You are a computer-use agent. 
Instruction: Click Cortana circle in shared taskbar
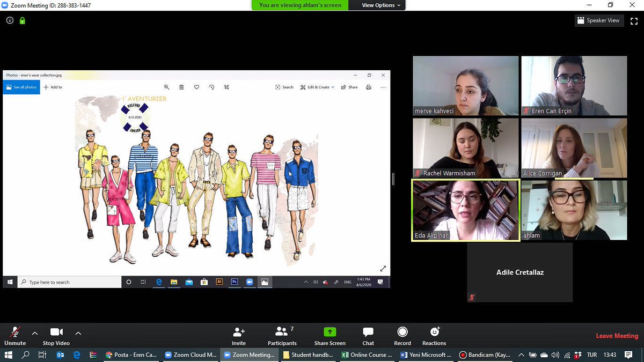(129, 282)
